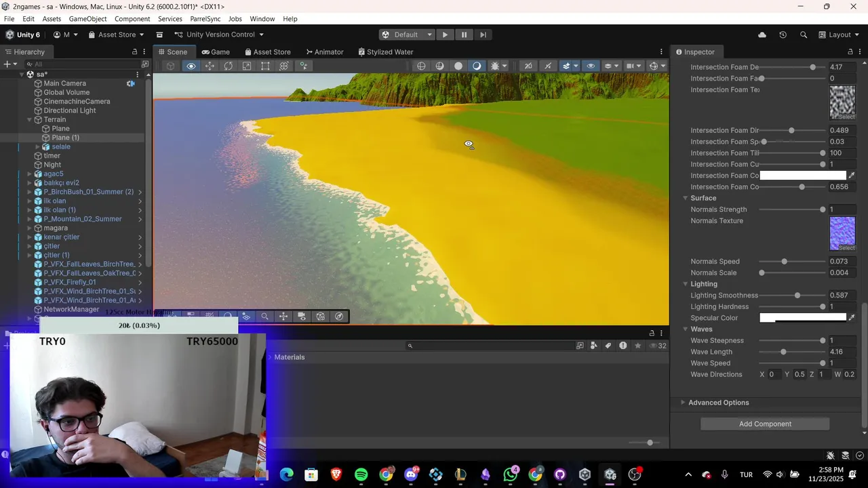Open the custom editor tools icon

304,66
